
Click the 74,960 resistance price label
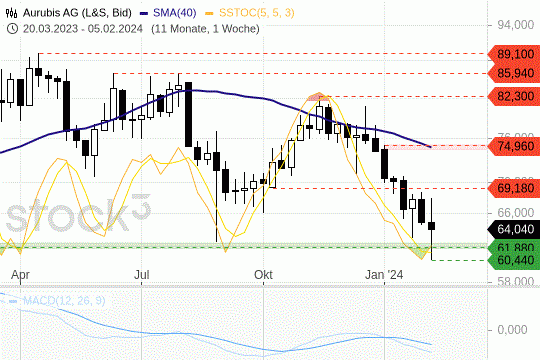[514, 146]
